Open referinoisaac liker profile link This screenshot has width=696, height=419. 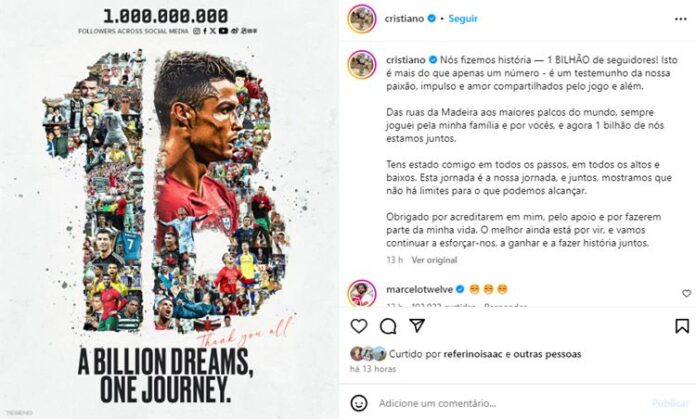point(473,354)
